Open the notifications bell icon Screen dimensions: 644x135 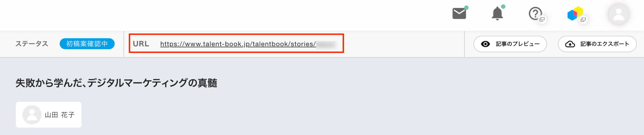click(x=497, y=14)
